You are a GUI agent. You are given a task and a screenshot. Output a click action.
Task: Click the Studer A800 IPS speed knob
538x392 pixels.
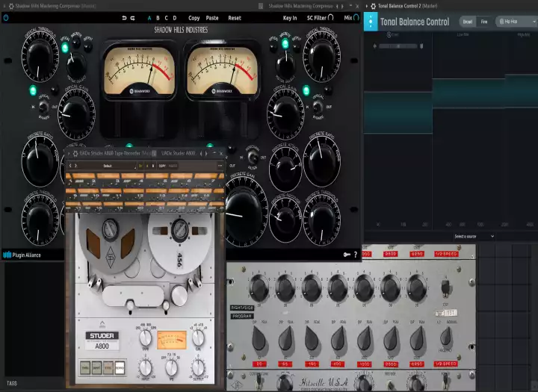(x=172, y=367)
